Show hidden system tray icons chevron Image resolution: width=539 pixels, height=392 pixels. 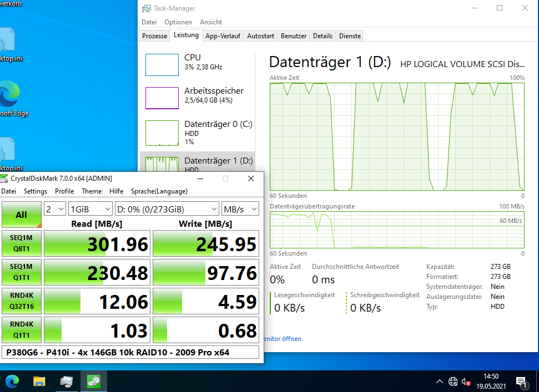pyautogui.click(x=439, y=381)
